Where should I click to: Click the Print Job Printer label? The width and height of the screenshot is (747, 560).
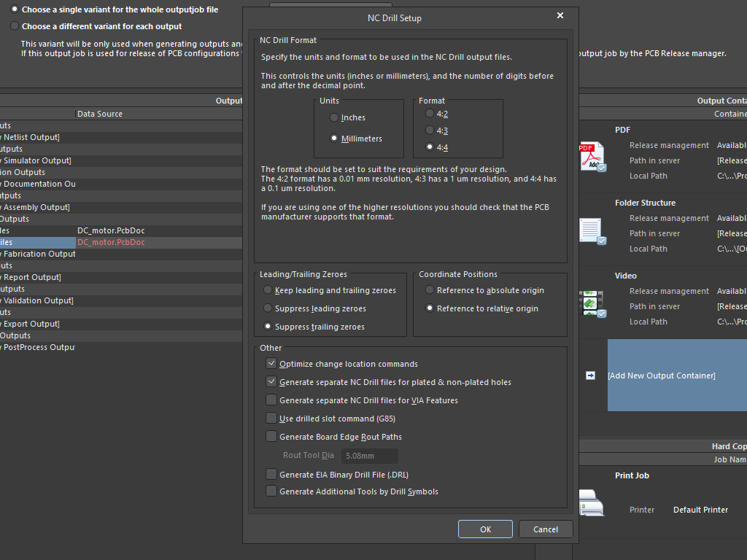(642, 510)
